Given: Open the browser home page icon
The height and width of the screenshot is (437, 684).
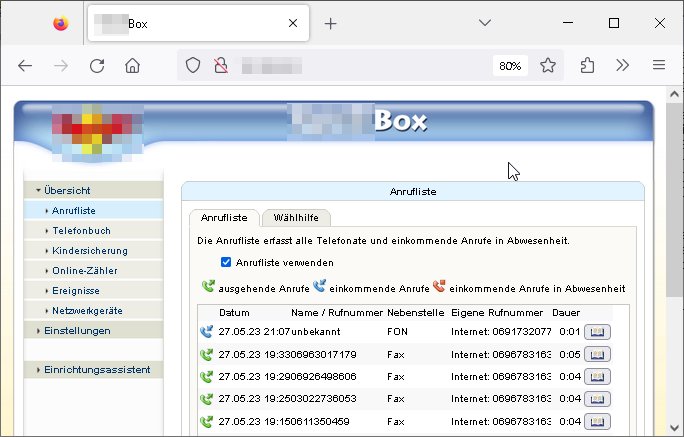Looking at the screenshot, I should point(133,66).
